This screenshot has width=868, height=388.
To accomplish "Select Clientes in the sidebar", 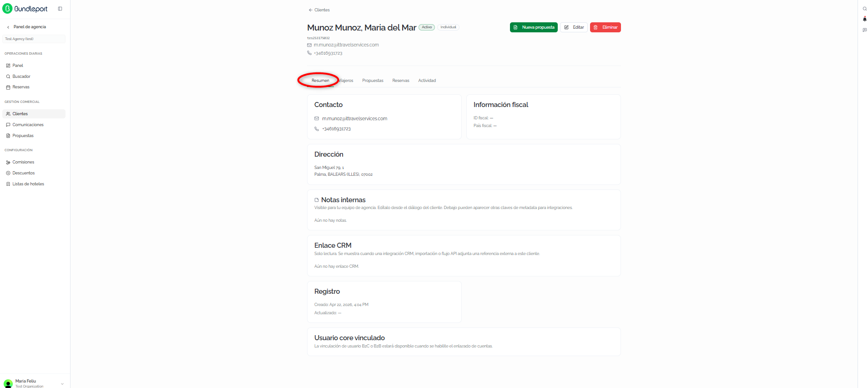I will click(34, 114).
